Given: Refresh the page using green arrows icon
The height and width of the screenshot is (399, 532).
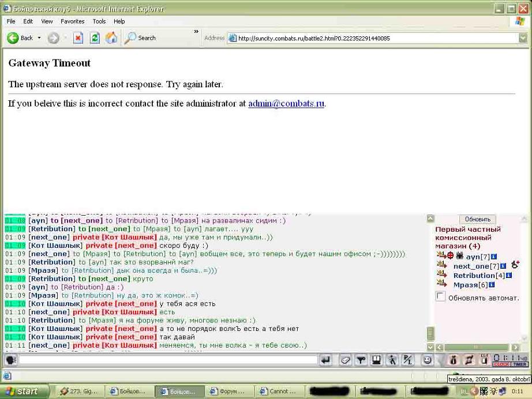Looking at the screenshot, I should [x=95, y=38].
